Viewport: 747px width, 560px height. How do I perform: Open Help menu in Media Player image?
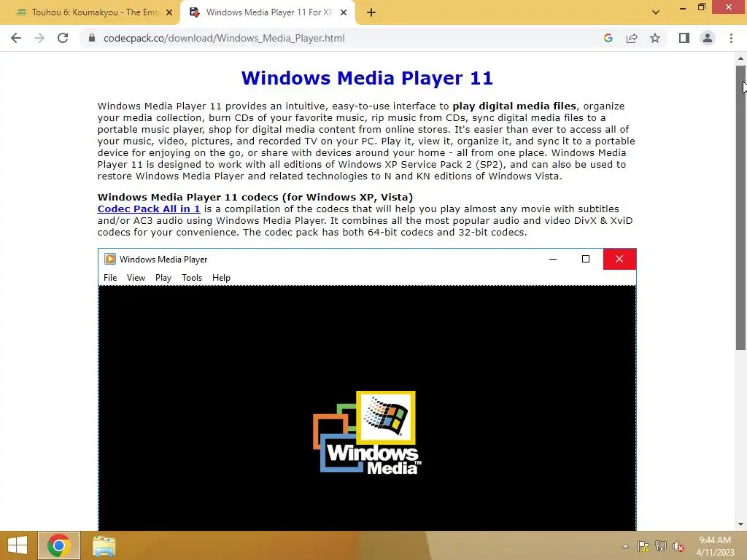[221, 278]
